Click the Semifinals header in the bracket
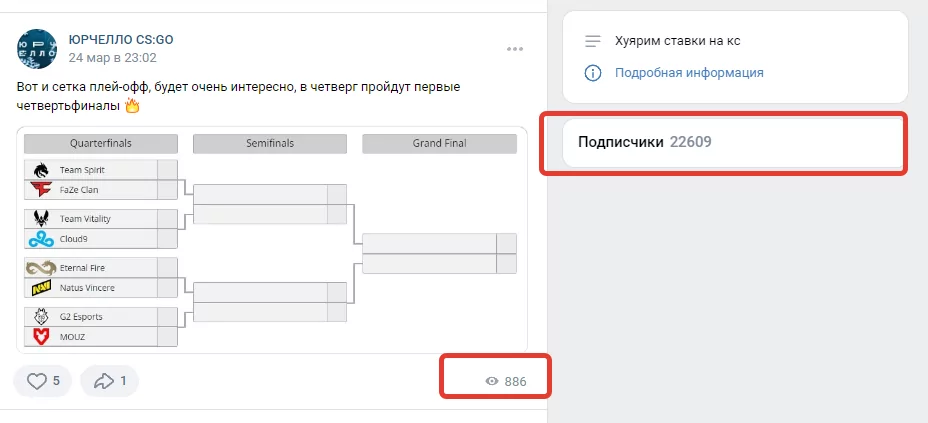 click(270, 143)
